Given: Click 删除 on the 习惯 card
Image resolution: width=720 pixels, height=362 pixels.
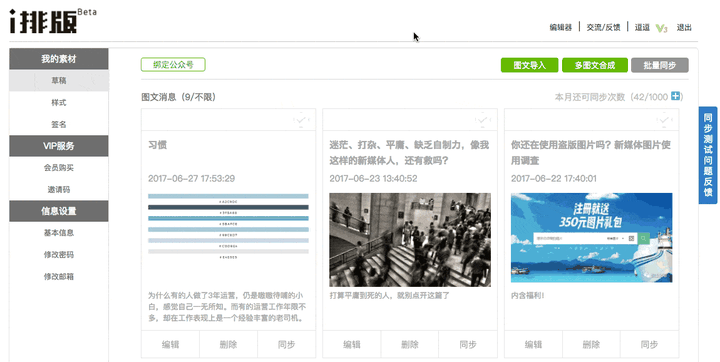Looking at the screenshot, I should pyautogui.click(x=228, y=345).
